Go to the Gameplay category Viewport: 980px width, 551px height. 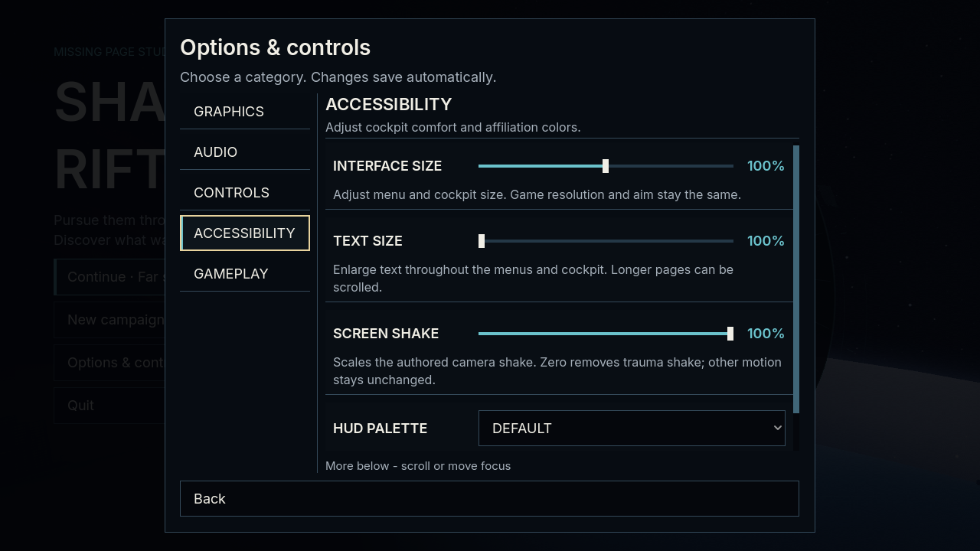[245, 274]
